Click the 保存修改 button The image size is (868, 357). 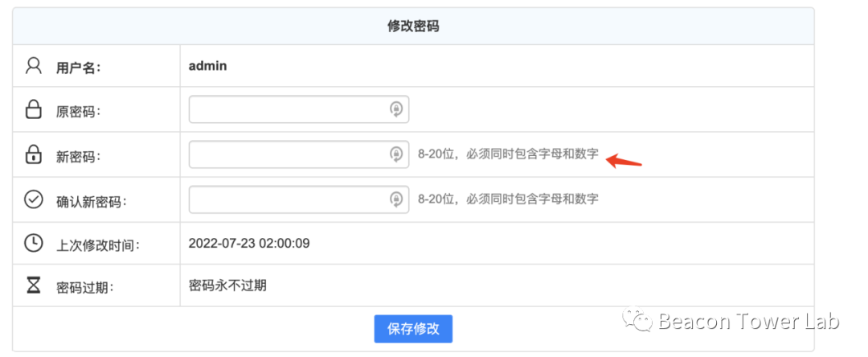414,329
